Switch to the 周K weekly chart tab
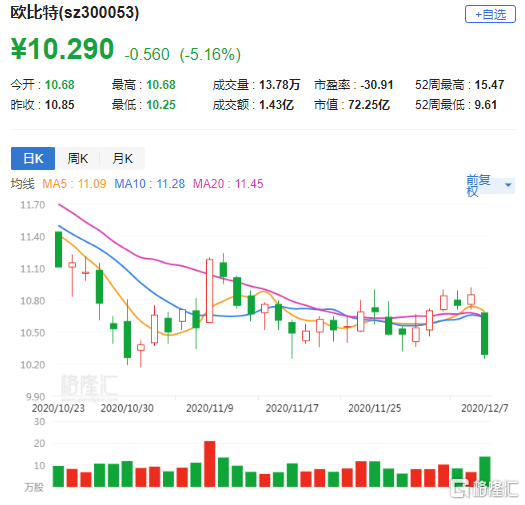 pos(78,158)
